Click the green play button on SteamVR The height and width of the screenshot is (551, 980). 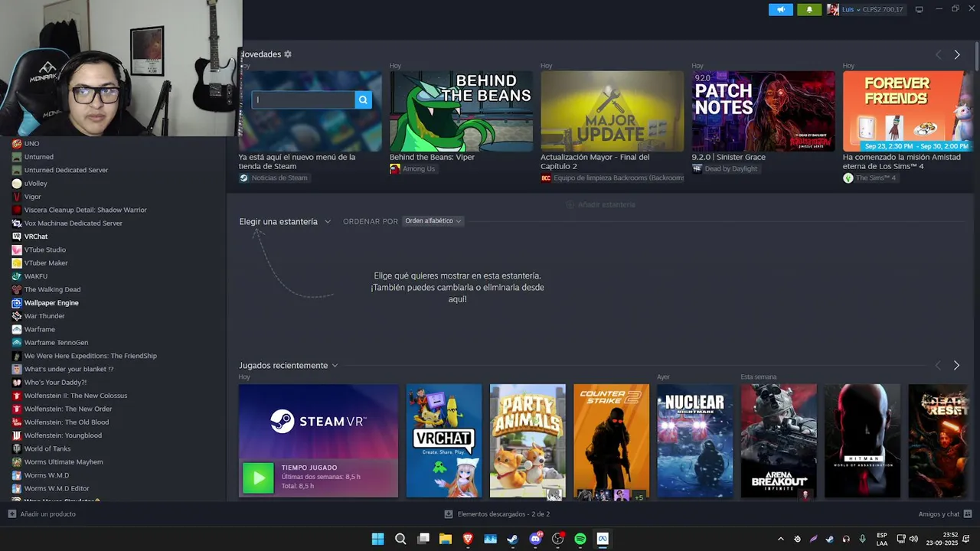[258, 478]
